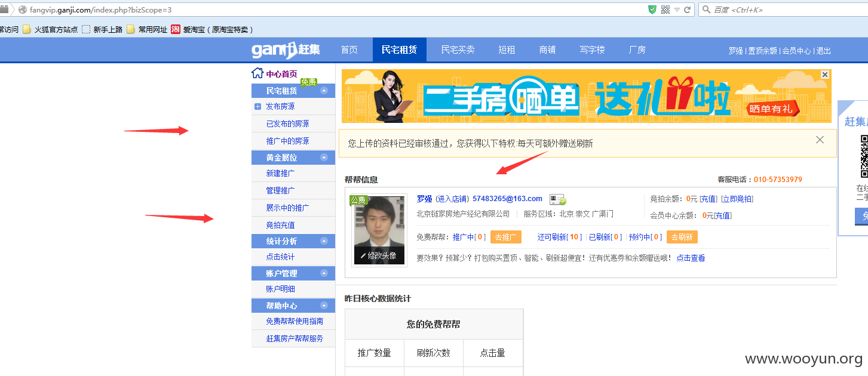The image size is (868, 376).
Task: Switch to the 首页 tab
Action: tap(349, 50)
